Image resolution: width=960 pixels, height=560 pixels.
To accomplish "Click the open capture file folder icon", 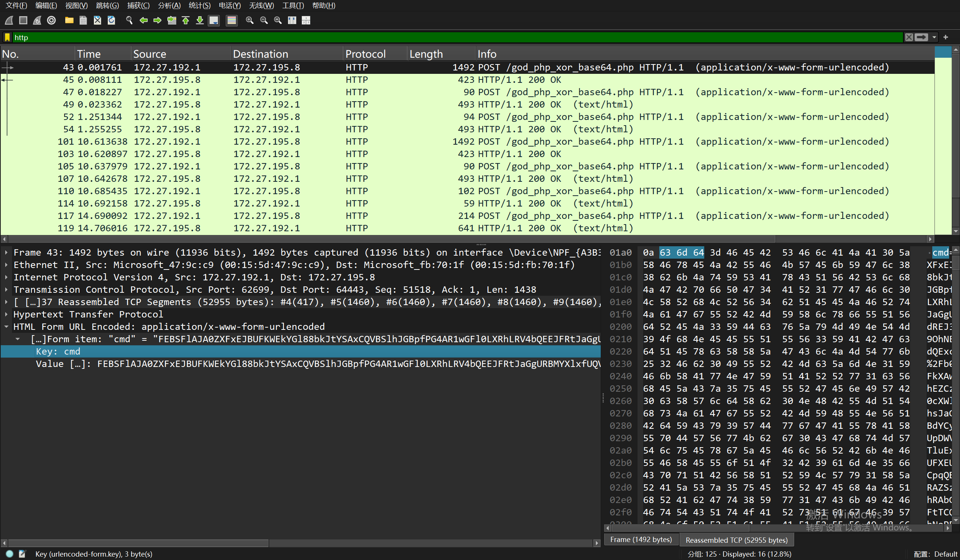I will click(69, 20).
